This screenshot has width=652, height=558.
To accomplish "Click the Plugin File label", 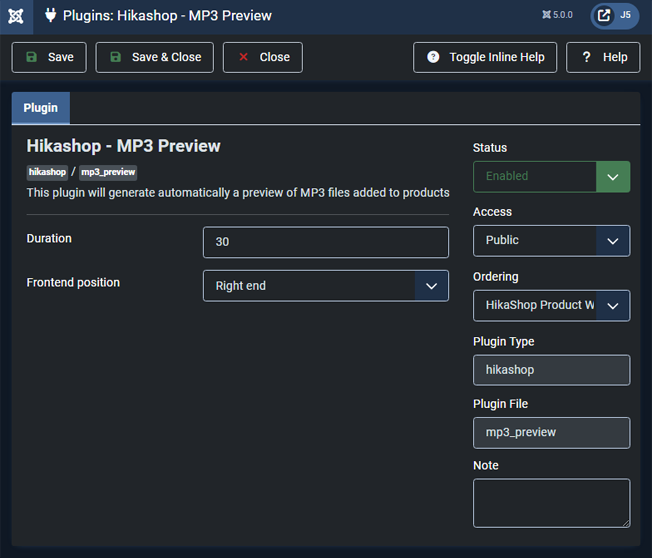I will tap(501, 404).
